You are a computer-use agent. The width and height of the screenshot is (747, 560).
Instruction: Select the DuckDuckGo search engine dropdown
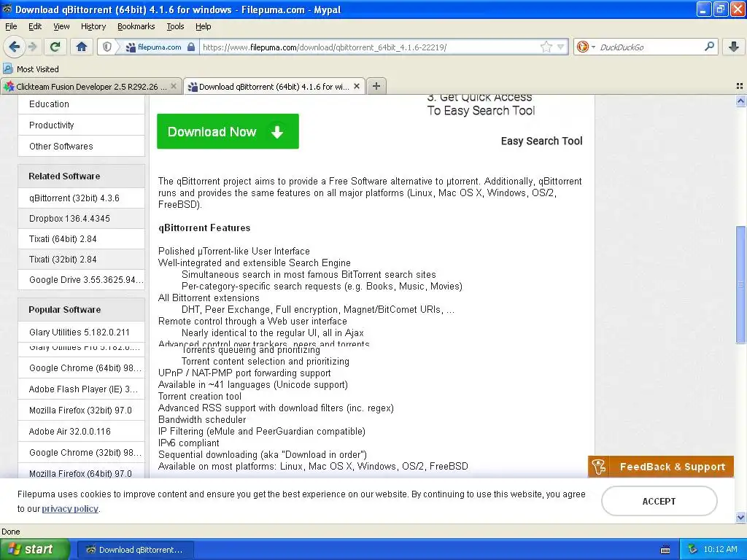pos(586,47)
